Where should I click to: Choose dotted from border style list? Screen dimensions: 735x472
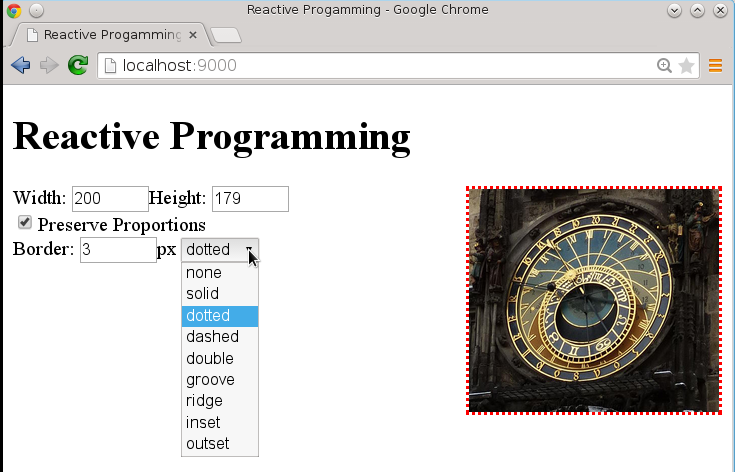coord(220,315)
